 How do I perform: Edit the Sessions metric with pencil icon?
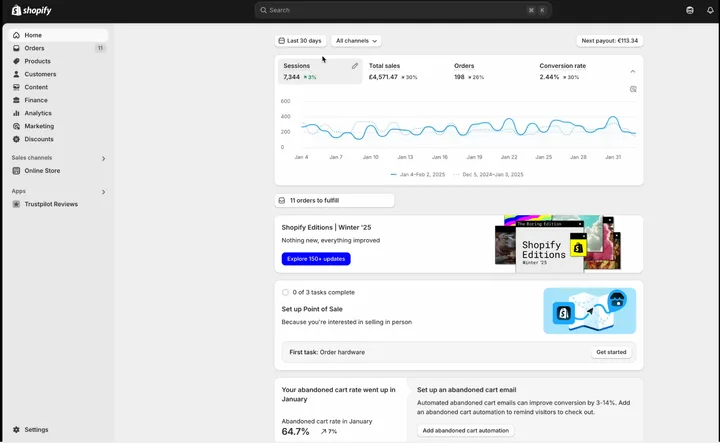pyautogui.click(x=354, y=66)
